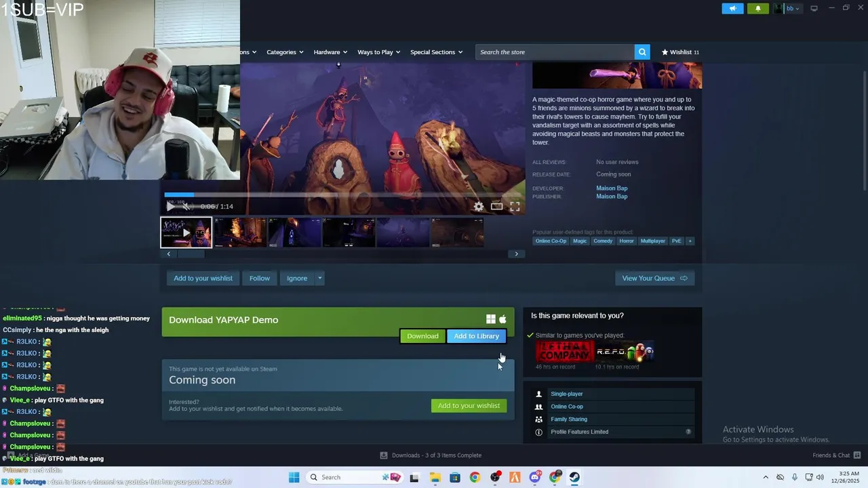Download the YAPYAP demo

point(422,336)
